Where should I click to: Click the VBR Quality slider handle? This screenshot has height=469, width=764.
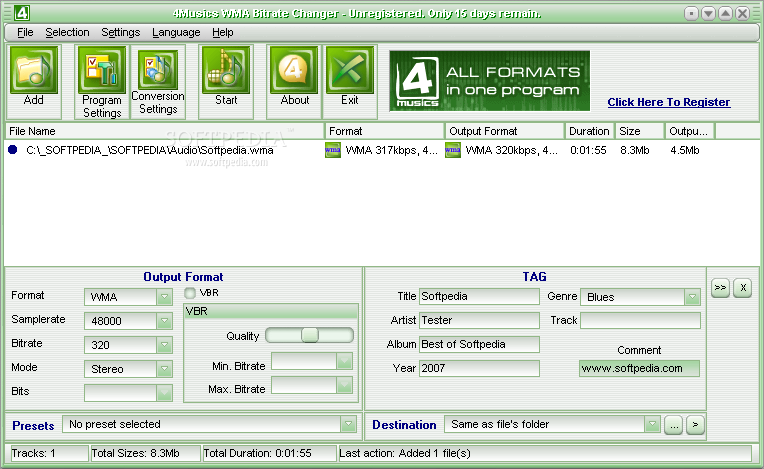tap(309, 335)
